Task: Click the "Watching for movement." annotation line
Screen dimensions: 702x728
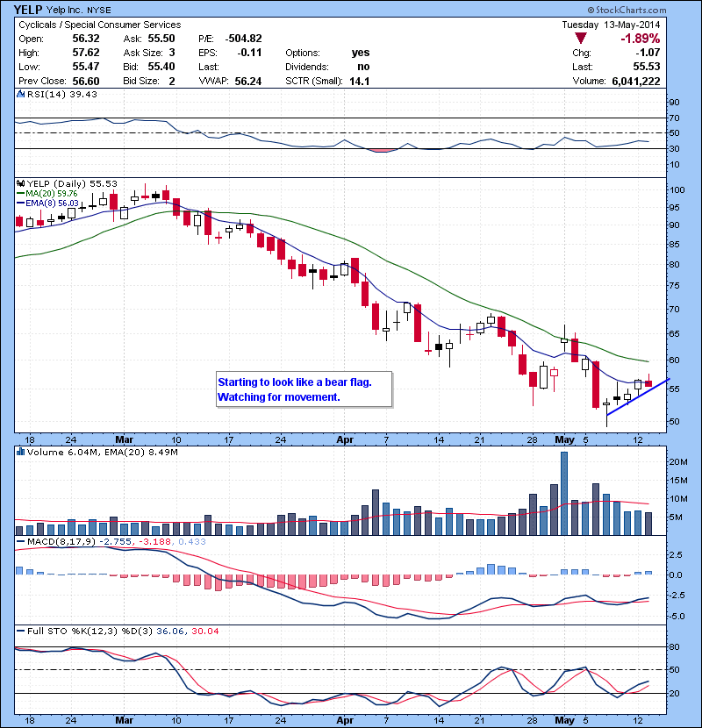Action: pyautogui.click(x=279, y=397)
